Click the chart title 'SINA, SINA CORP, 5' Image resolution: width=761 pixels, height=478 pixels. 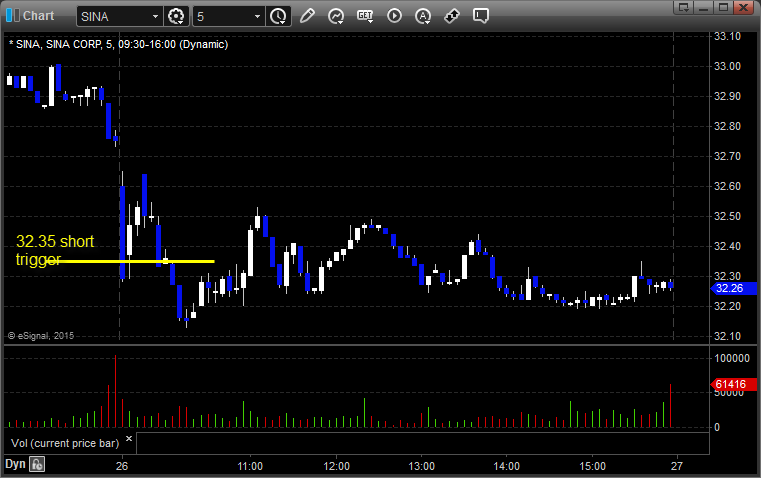tap(65, 44)
